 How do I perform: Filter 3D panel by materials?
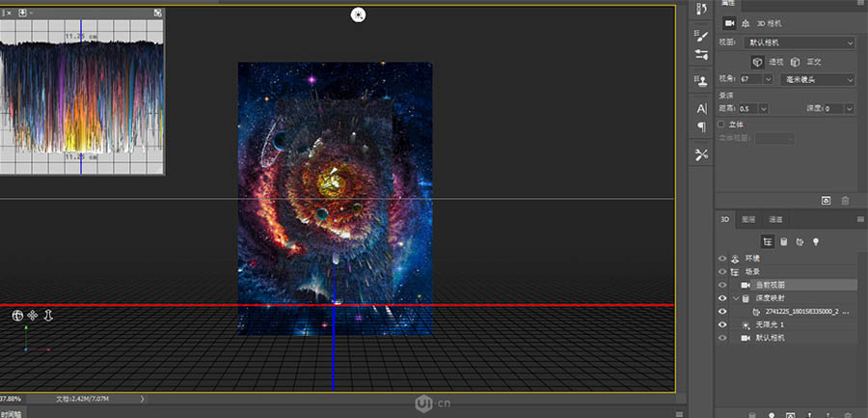(800, 241)
